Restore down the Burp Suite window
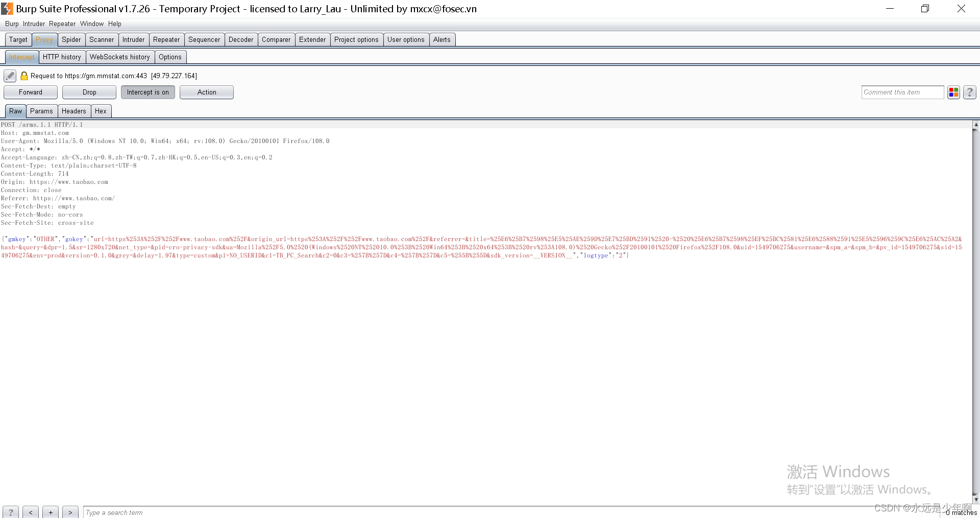Viewport: 980px width, 518px height. point(925,9)
